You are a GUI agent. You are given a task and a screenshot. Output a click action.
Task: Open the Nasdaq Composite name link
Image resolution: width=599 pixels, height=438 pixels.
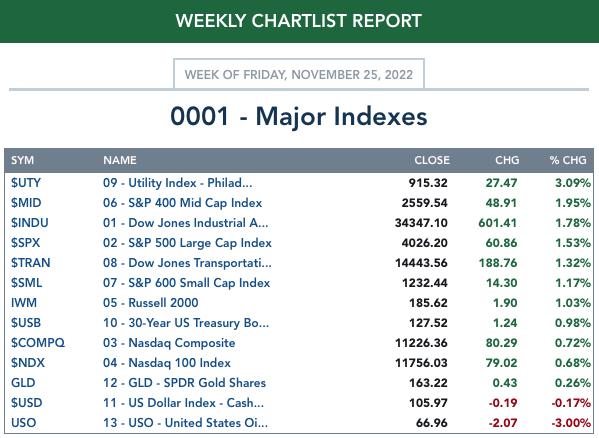169,343
